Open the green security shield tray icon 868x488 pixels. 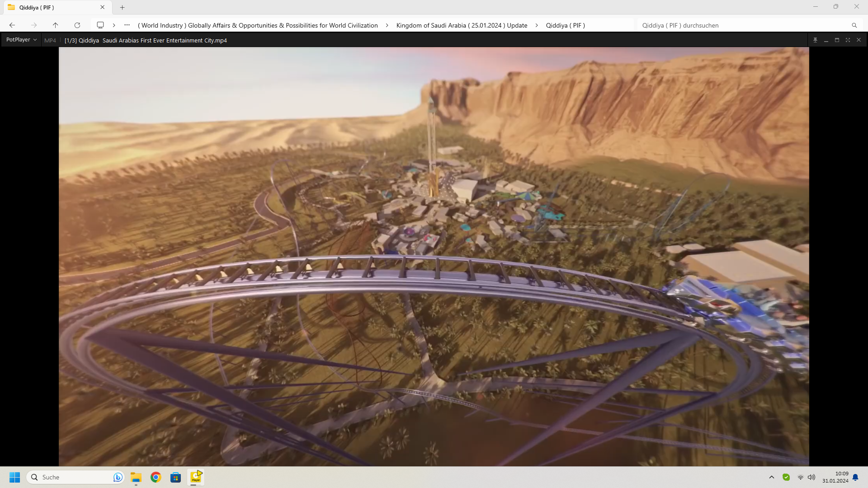pyautogui.click(x=786, y=477)
